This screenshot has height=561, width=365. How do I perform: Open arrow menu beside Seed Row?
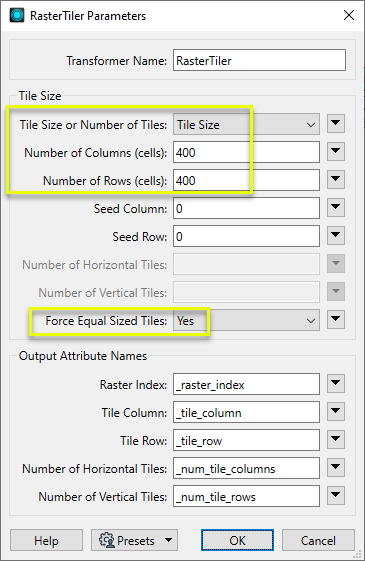(336, 235)
